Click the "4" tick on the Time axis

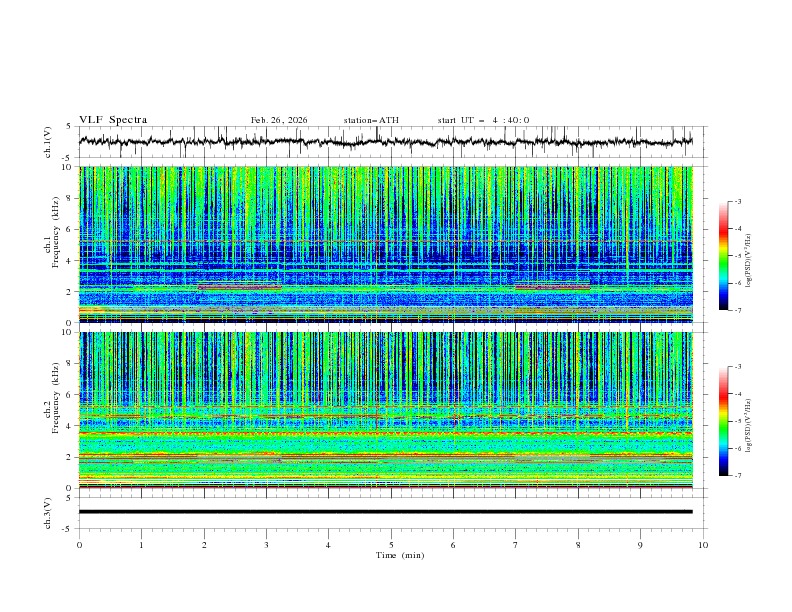point(329,545)
